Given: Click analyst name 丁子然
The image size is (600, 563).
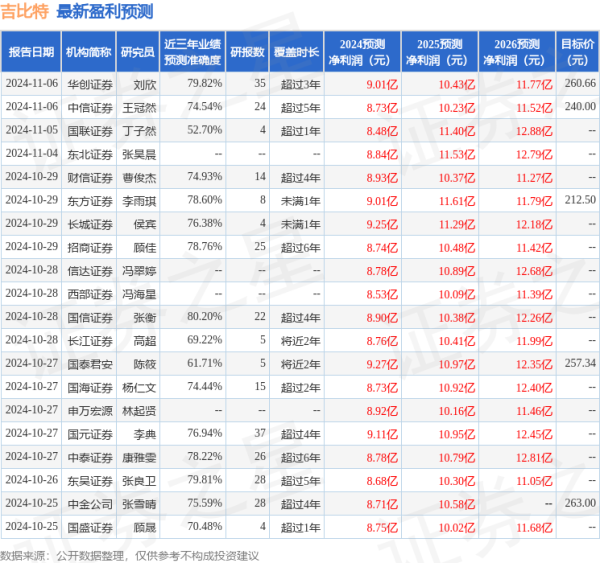Looking at the screenshot, I should [x=139, y=131].
